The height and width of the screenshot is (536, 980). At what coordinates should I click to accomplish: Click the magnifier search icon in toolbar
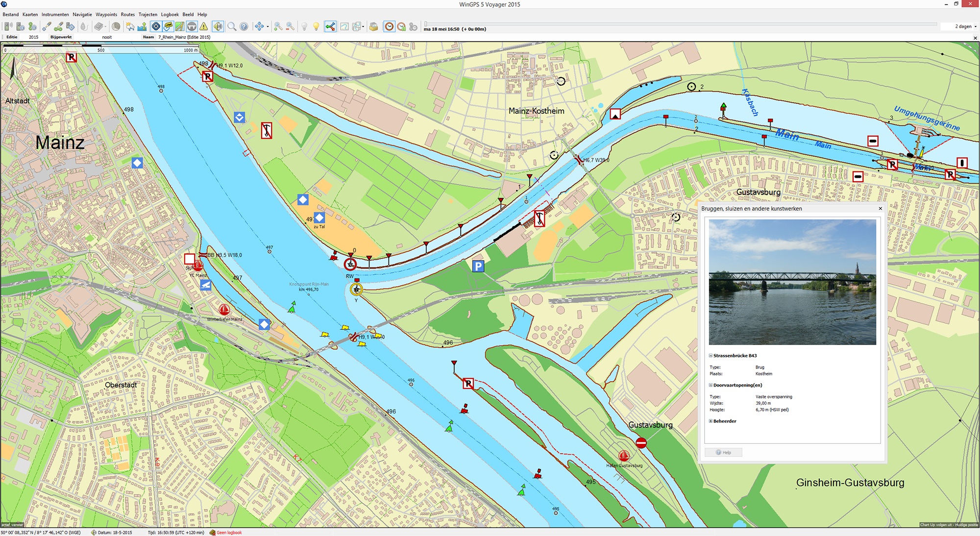pyautogui.click(x=232, y=26)
